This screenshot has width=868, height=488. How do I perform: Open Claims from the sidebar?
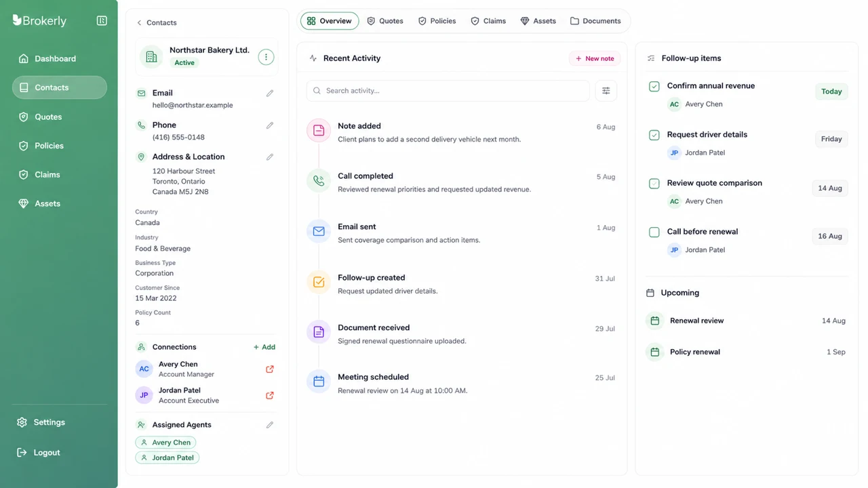point(59,175)
